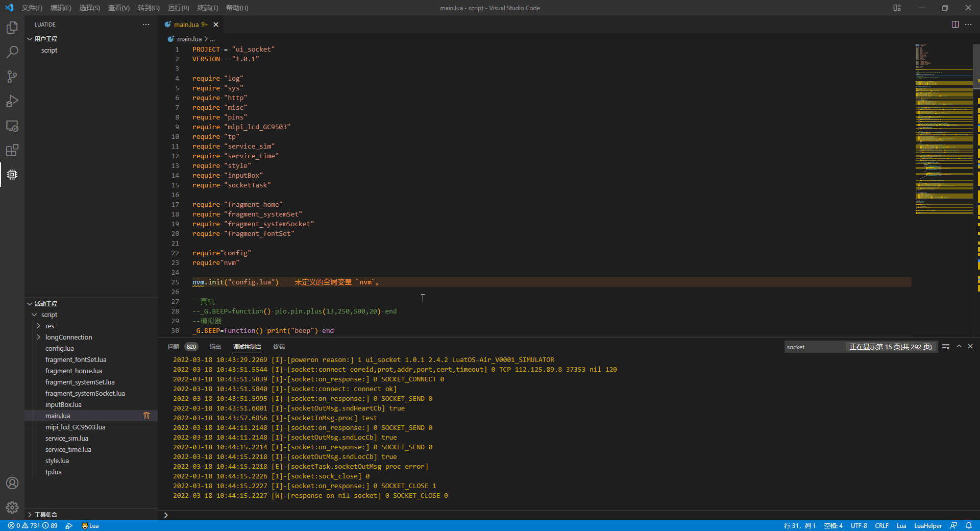Open the 运行(R) menu
The width and height of the screenshot is (980, 531).
178,8
